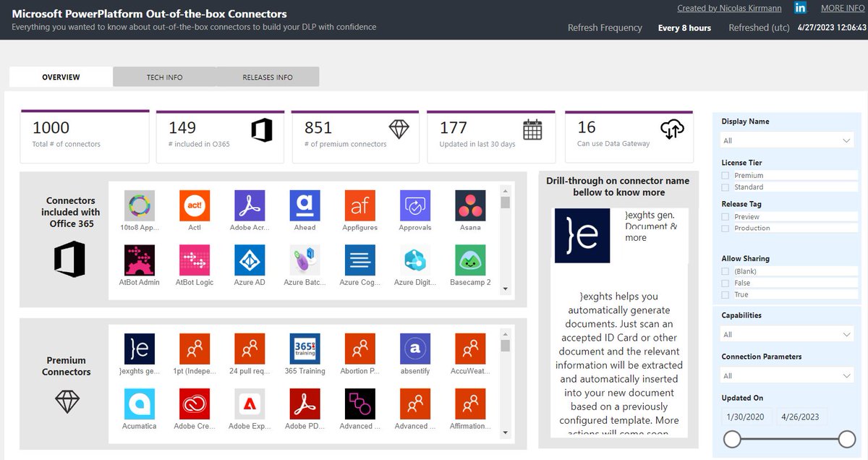
Task: Switch to the TECH INFO tab
Action: point(164,77)
